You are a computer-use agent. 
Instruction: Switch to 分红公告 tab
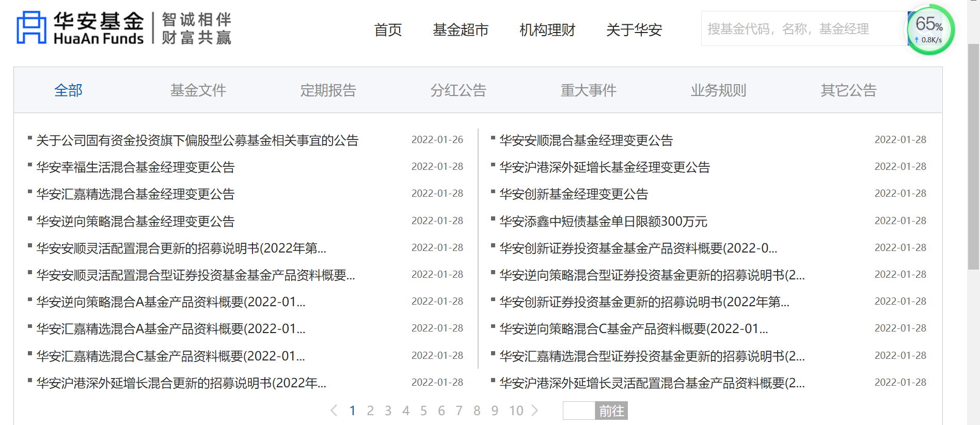tap(459, 90)
